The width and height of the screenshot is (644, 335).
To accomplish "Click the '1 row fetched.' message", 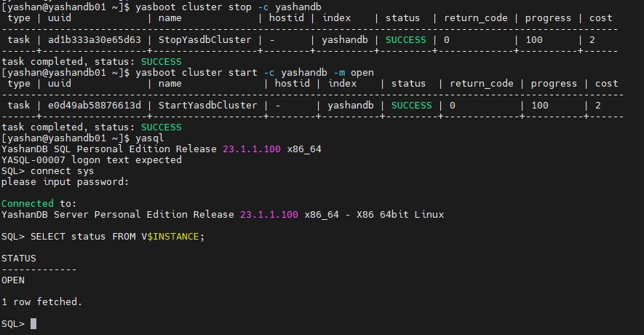I will click(42, 301).
